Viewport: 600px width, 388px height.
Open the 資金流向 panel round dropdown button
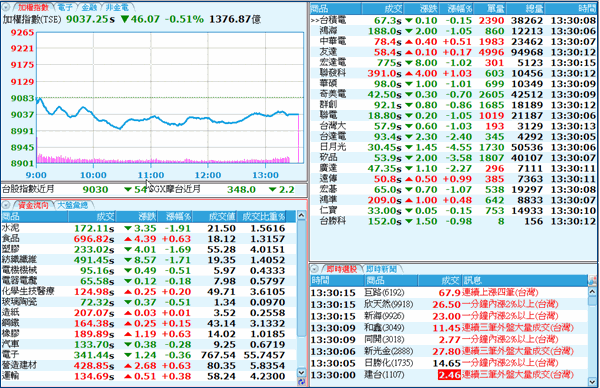click(6, 205)
